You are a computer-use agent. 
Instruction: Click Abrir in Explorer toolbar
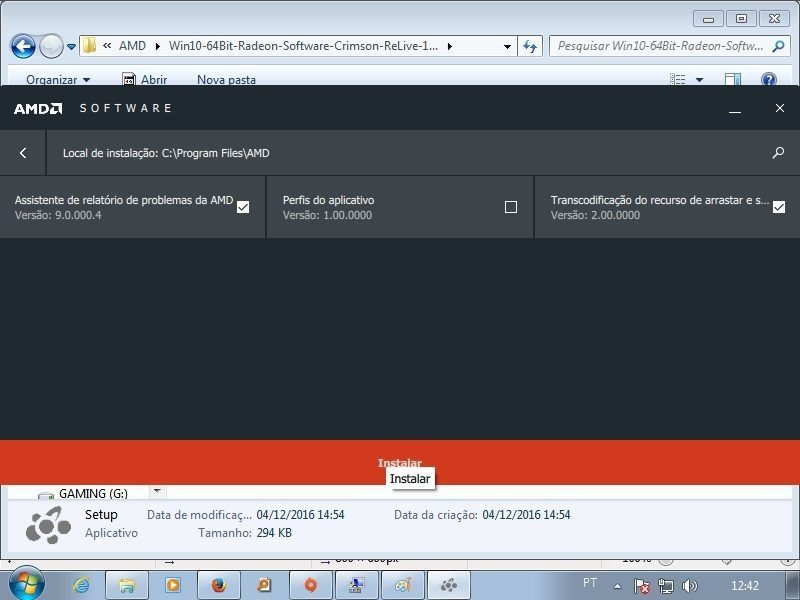[x=145, y=79]
